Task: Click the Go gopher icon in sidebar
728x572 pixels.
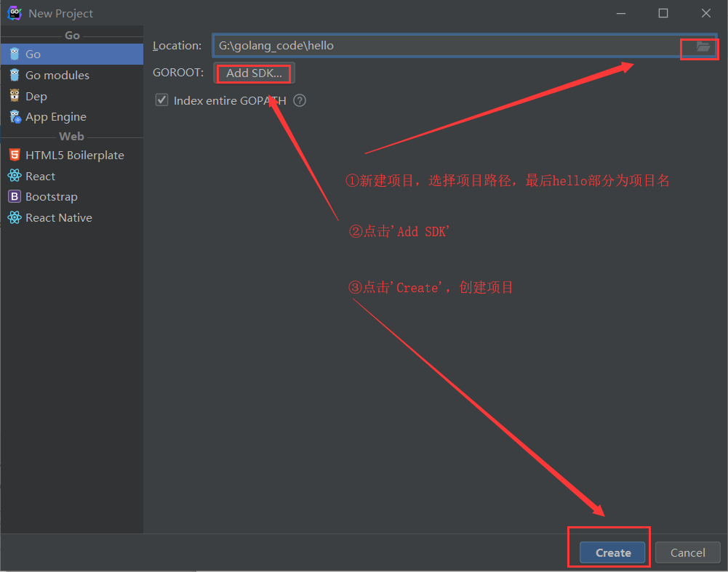Action: coord(14,54)
